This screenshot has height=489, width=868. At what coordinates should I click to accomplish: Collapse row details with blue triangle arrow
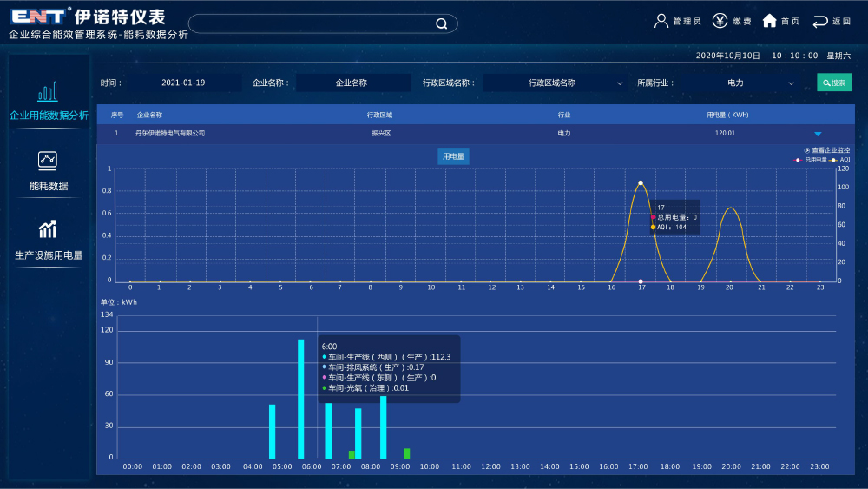click(818, 134)
